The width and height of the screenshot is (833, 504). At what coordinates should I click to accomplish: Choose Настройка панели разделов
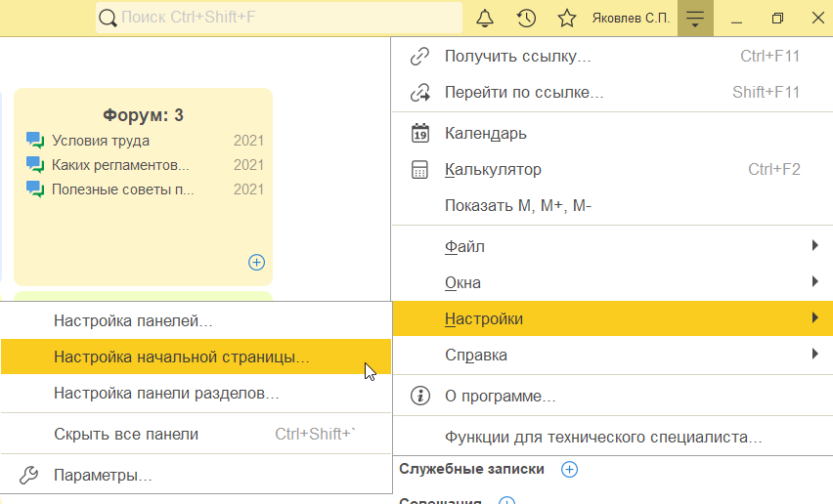click(167, 394)
